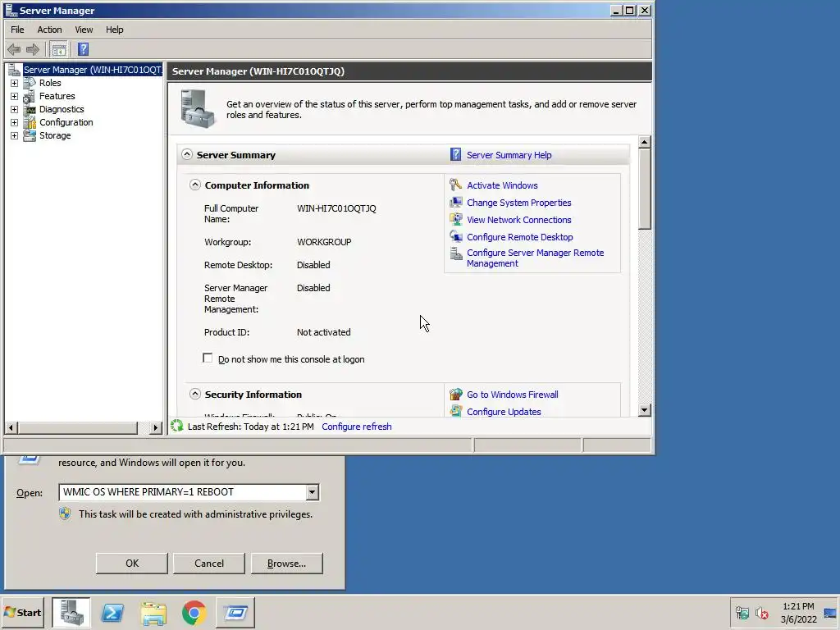The image size is (840, 630).
Task: Click the Activate Windows keys icon
Action: pos(456,185)
